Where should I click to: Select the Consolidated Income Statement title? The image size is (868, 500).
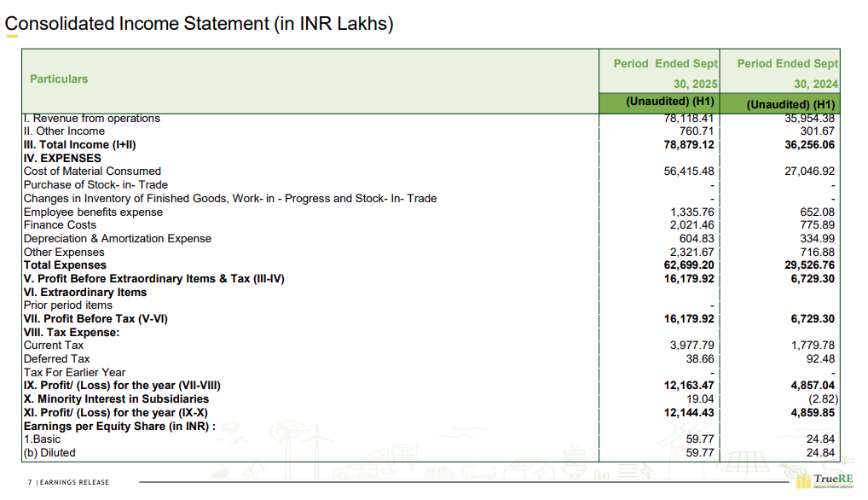pos(199,24)
